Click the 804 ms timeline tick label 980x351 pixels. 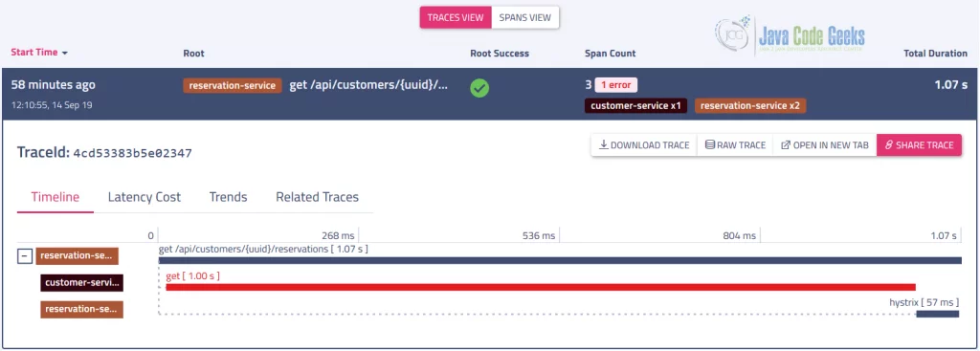point(740,236)
